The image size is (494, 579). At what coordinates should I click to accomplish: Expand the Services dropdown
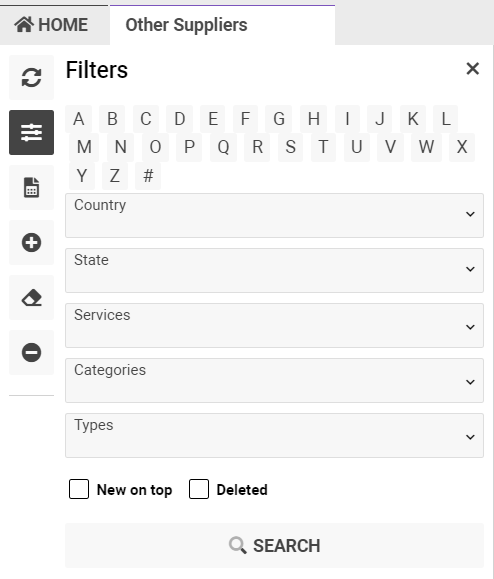[x=274, y=326]
